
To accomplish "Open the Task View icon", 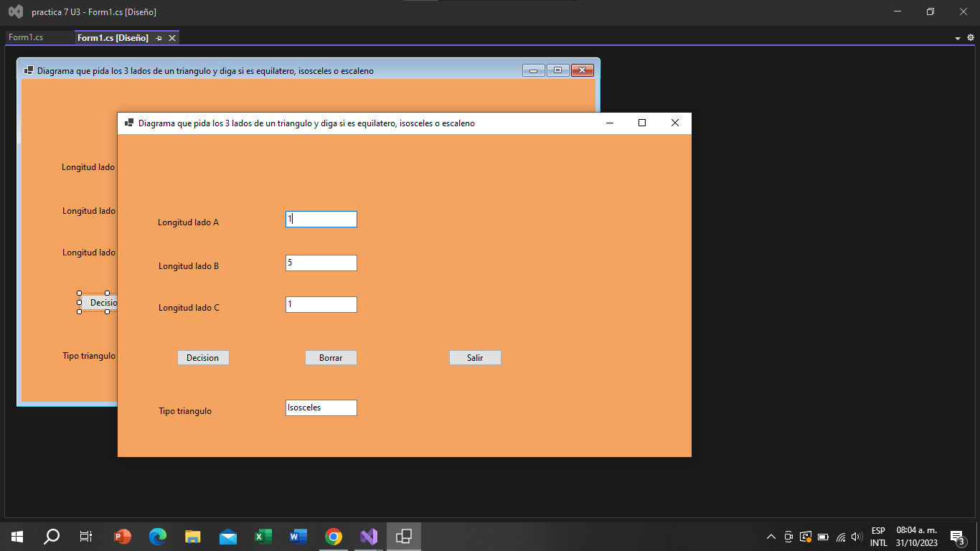I will pos(86,536).
